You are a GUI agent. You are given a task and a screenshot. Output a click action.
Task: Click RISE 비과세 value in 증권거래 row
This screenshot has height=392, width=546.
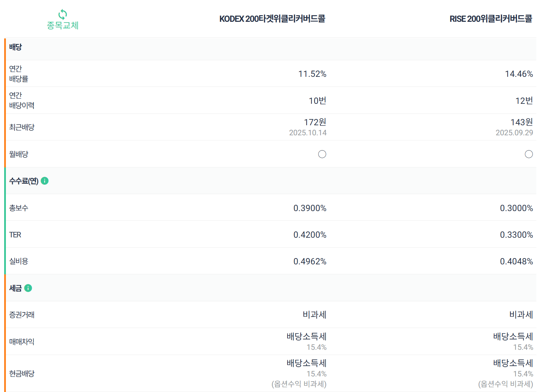coord(521,314)
